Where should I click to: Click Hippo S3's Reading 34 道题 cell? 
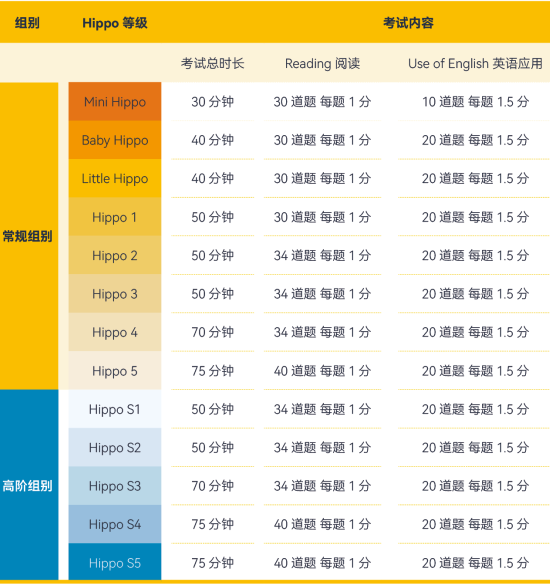322,486
